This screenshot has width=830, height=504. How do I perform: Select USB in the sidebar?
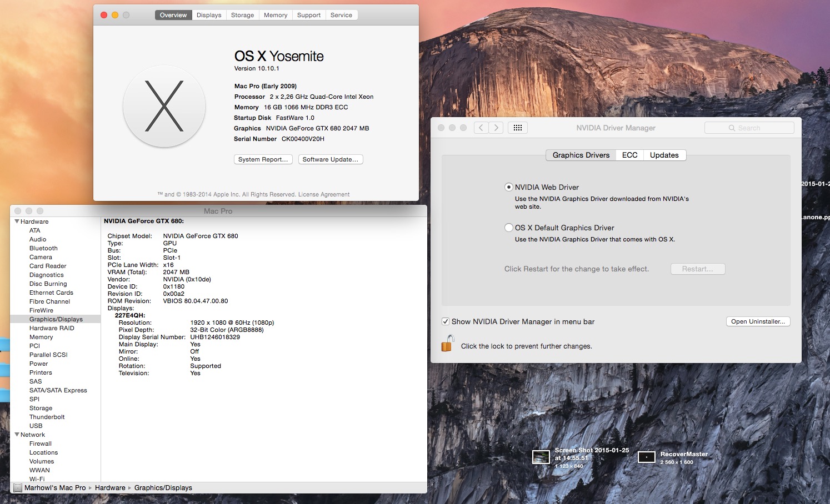[x=36, y=426]
